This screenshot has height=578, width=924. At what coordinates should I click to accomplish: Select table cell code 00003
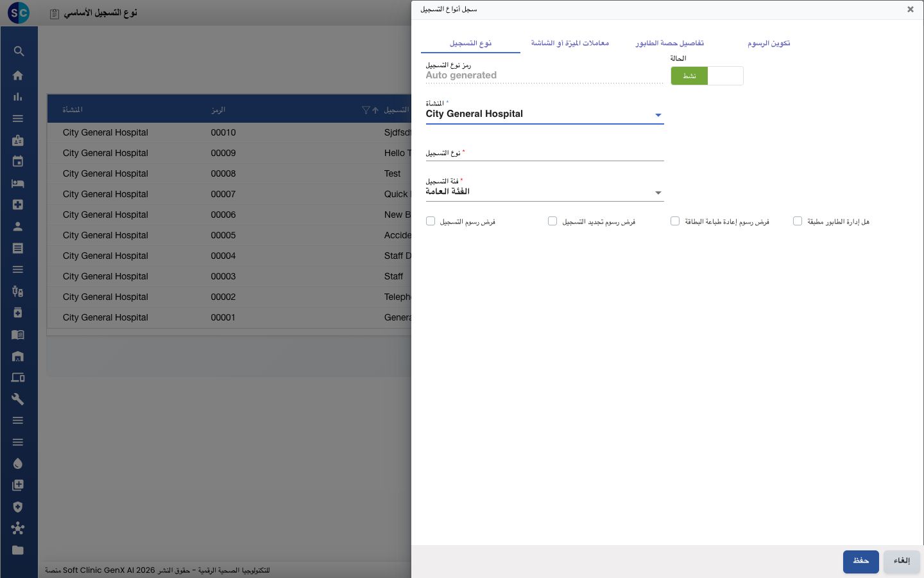(x=223, y=276)
